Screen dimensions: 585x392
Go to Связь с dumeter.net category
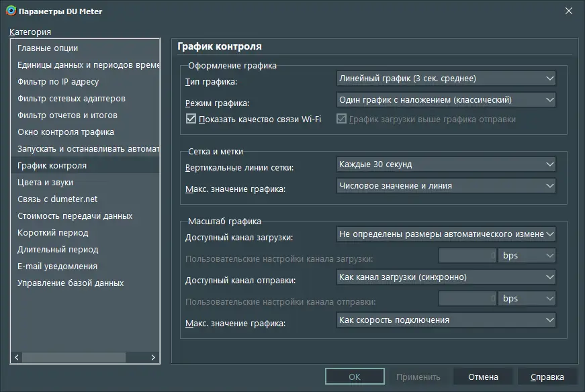(58, 199)
